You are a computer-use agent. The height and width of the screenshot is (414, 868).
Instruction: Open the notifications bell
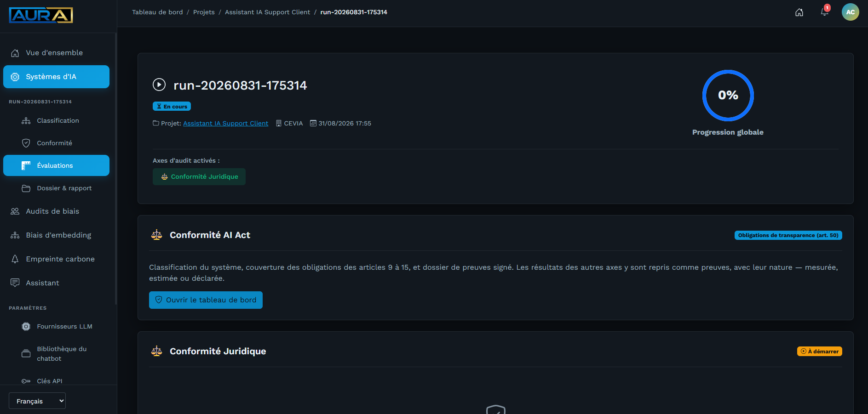click(825, 12)
